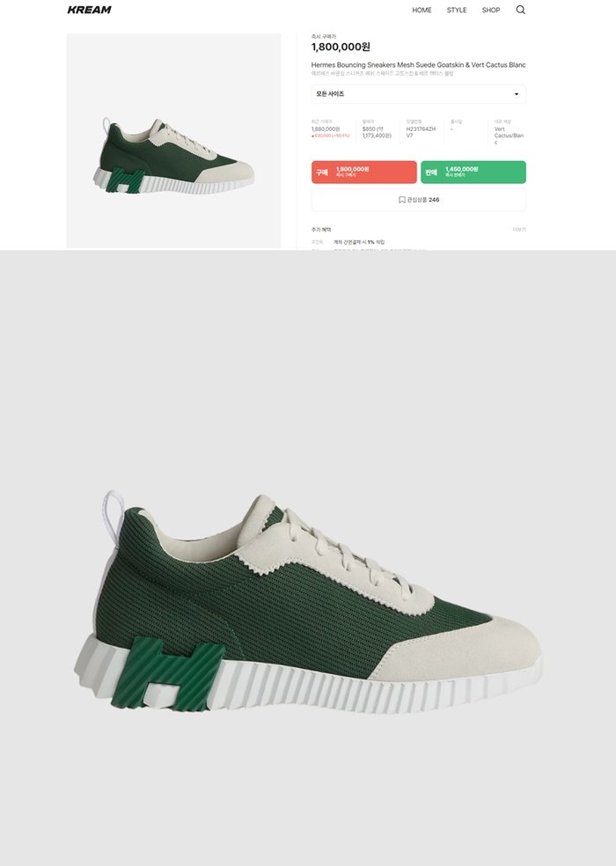The width and height of the screenshot is (616, 866).
Task: Select the small sneaker product thumbnail
Action: pyautogui.click(x=173, y=141)
